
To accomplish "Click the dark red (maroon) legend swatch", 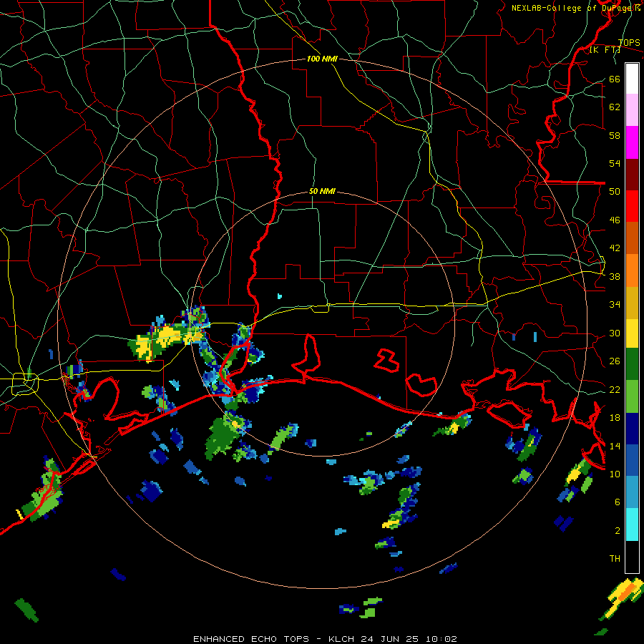I will coord(632,175).
